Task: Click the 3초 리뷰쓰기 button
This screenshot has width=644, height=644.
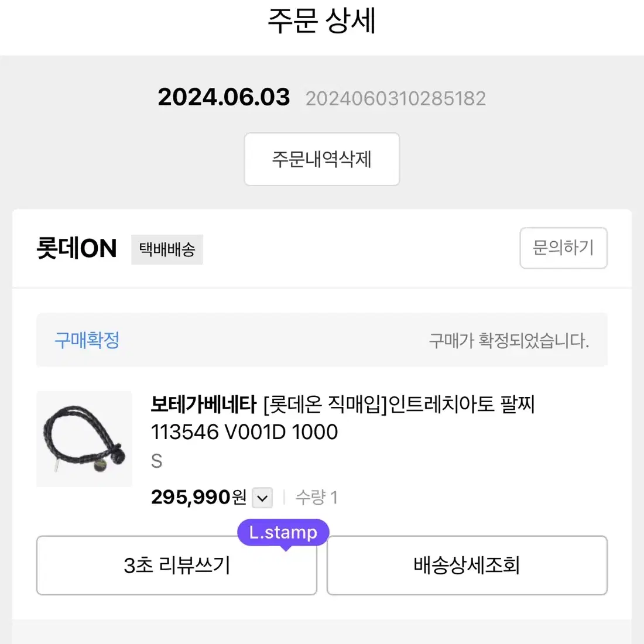Action: [177, 565]
